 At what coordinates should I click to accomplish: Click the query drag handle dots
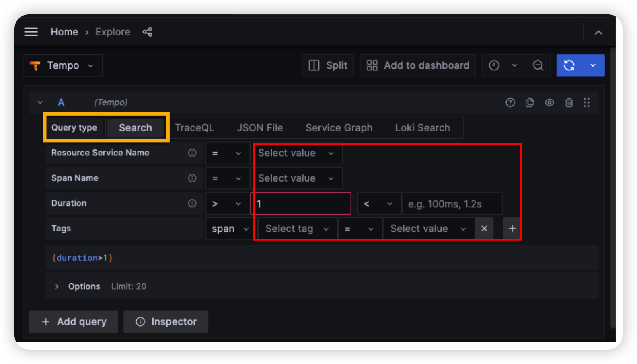tap(587, 103)
